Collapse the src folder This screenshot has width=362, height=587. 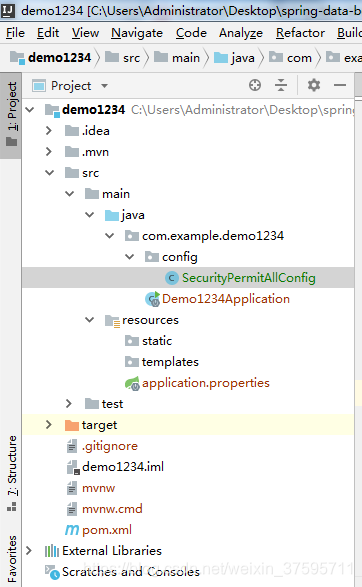click(x=49, y=173)
